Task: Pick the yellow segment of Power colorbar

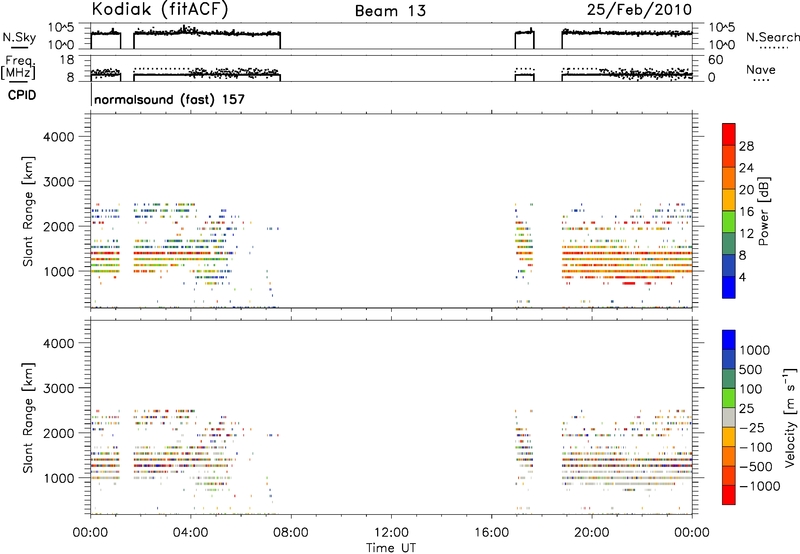Action: click(729, 200)
